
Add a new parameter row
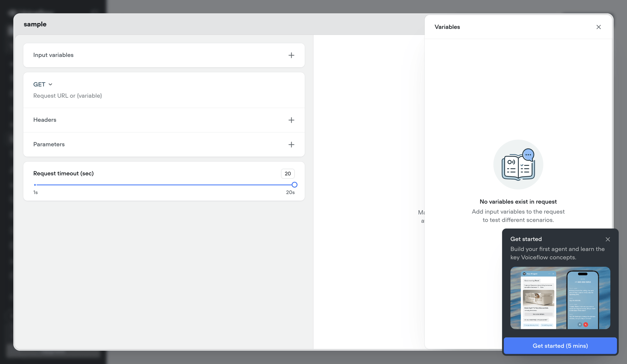[x=291, y=145]
